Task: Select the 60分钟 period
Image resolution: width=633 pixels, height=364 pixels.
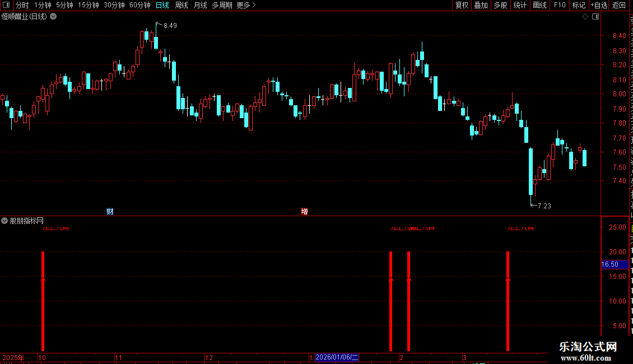Action: click(139, 5)
